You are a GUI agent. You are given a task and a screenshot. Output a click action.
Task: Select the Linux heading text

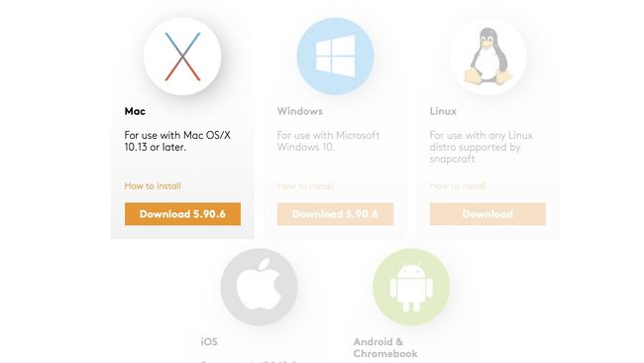pos(443,111)
